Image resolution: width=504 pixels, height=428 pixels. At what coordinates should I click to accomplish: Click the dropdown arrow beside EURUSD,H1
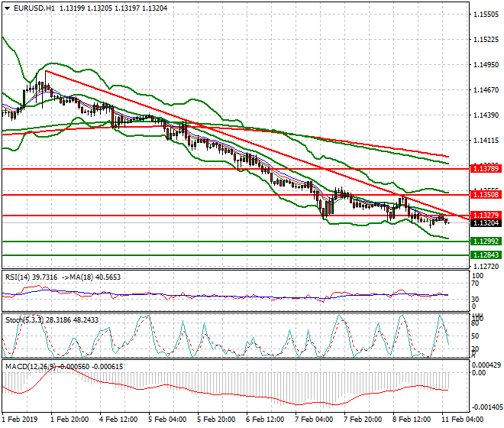(x=8, y=8)
